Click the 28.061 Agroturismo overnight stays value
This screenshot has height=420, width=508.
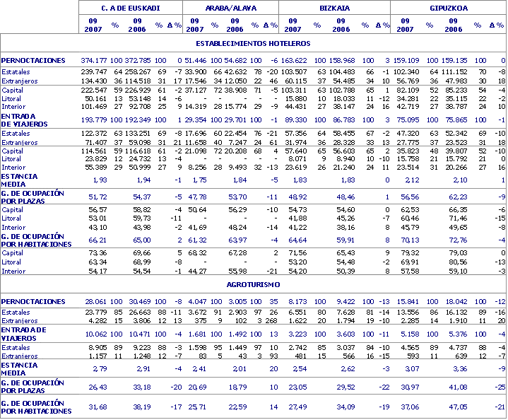click(x=96, y=301)
